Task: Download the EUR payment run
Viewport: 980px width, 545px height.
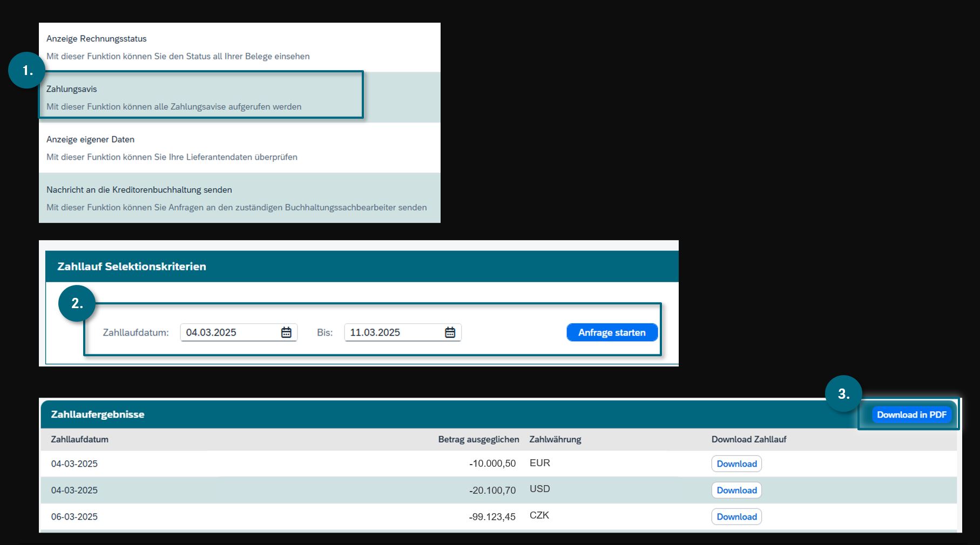Action: pyautogui.click(x=736, y=464)
